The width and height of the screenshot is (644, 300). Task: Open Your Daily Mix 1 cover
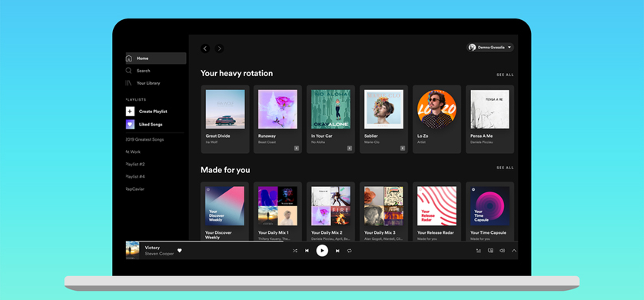coord(277,206)
